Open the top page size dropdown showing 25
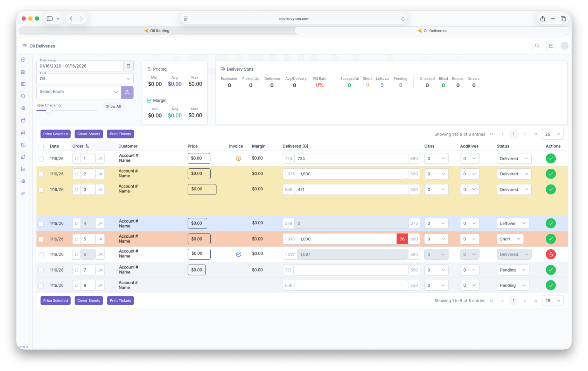 click(x=552, y=134)
